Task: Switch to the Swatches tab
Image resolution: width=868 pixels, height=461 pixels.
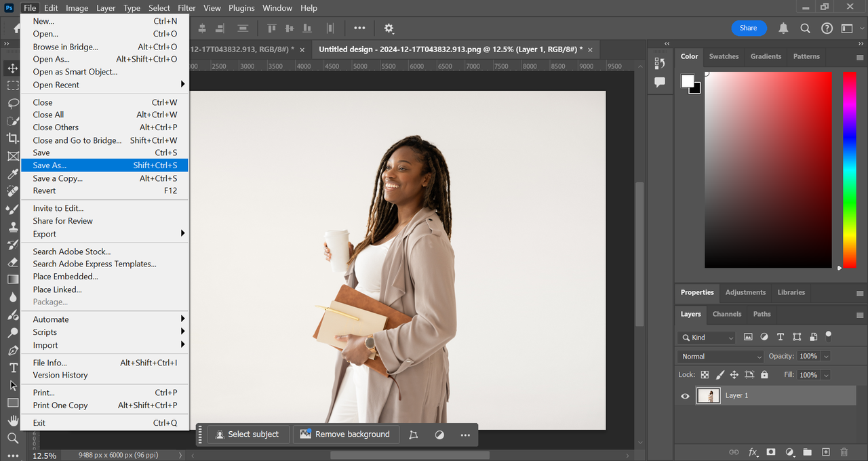Action: (x=724, y=56)
